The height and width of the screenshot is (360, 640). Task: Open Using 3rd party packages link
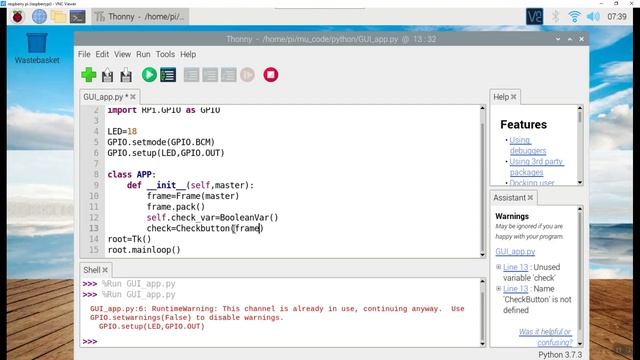pos(536,167)
